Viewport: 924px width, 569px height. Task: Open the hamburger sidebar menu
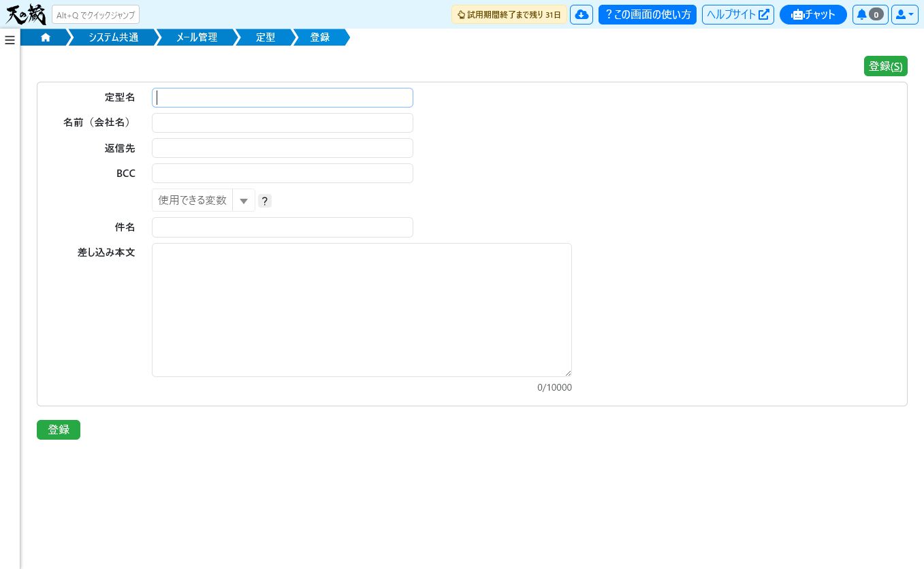coord(10,40)
